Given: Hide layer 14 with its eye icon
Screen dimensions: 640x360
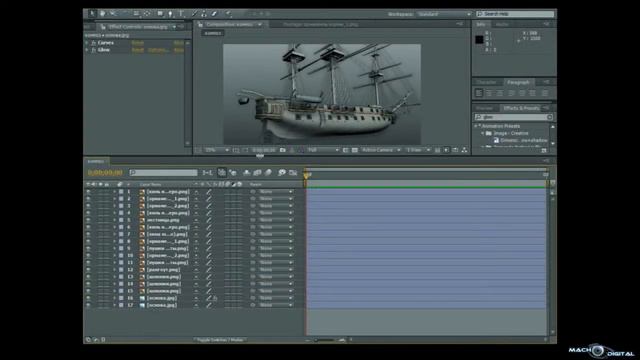Looking at the screenshot, I should (x=88, y=284).
